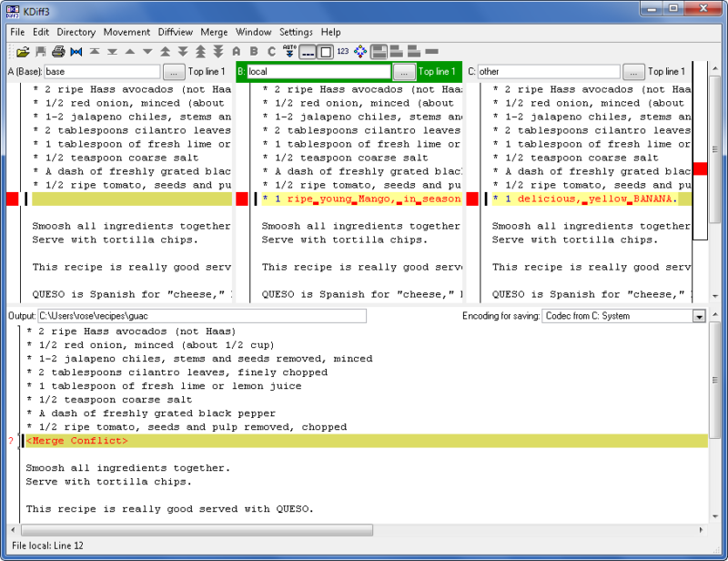This screenshot has height=561, width=728.
Task: Open the Diffview menu
Action: (175, 32)
